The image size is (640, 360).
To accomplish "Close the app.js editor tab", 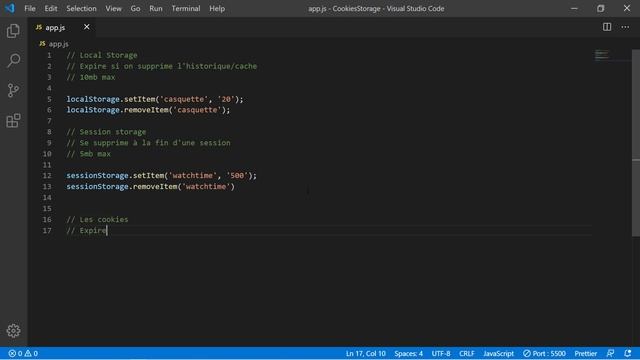I will click(x=87, y=27).
